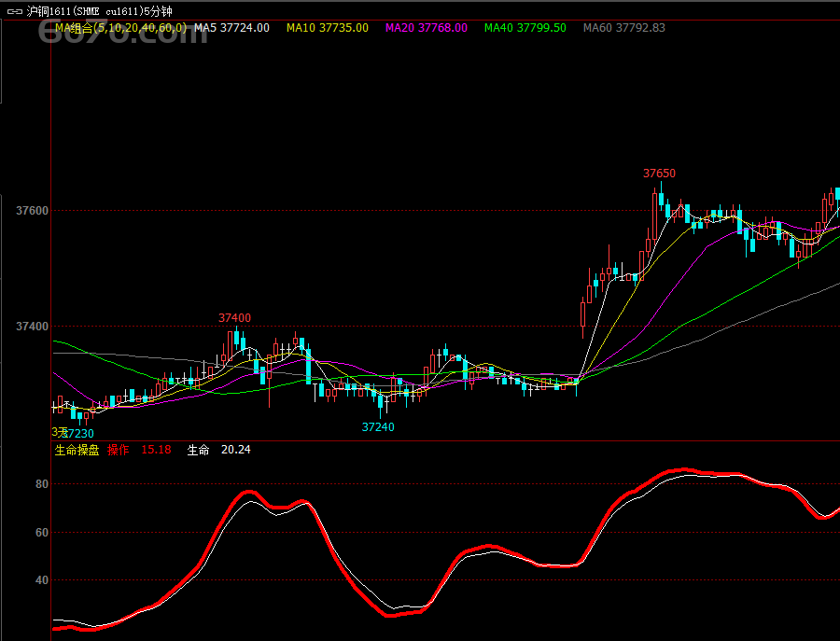Image resolution: width=840 pixels, height=641 pixels.
Task: Click the 3天 period label
Action: tap(58, 433)
